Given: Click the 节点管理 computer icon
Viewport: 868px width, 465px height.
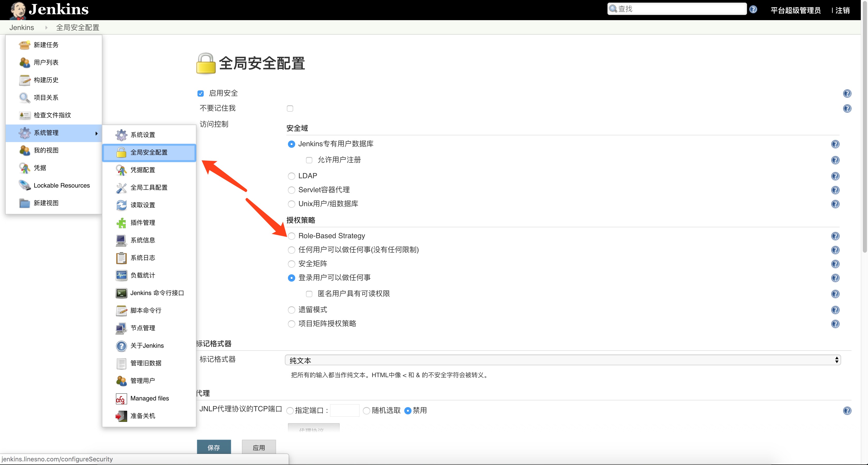Looking at the screenshot, I should (x=121, y=328).
